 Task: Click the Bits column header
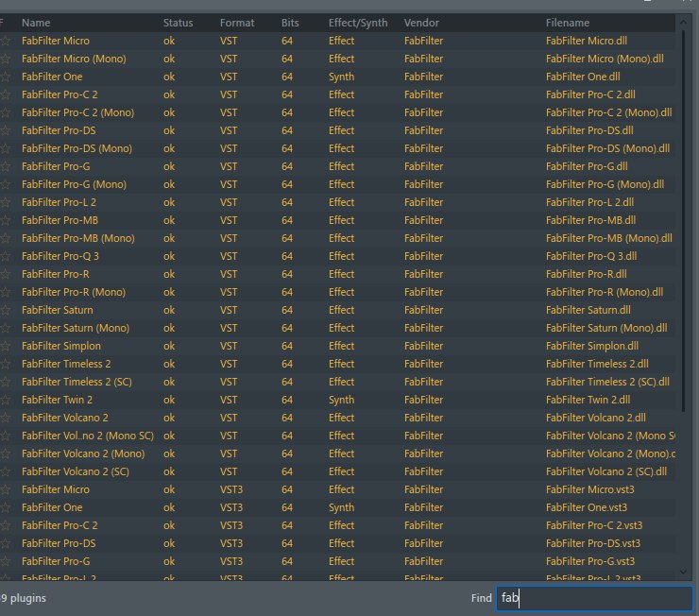[290, 23]
